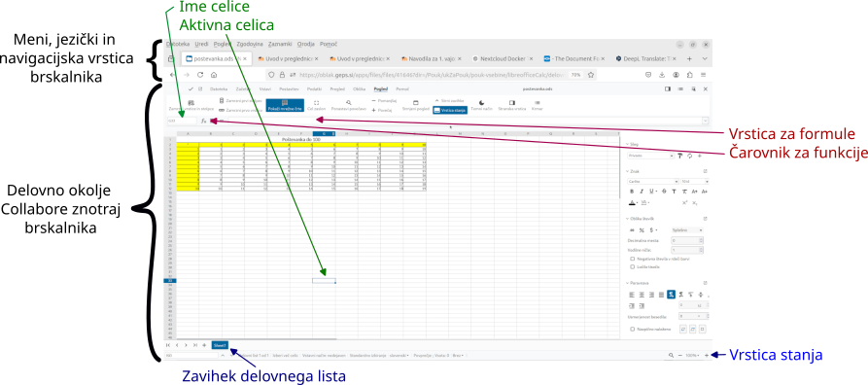Open the browser account icon

(676, 75)
